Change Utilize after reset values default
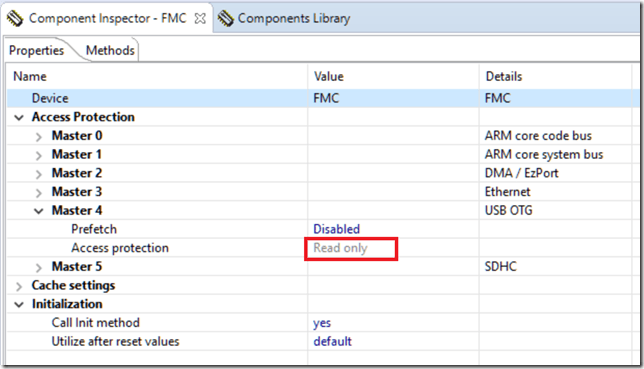The width and height of the screenshot is (644, 369). click(x=332, y=341)
